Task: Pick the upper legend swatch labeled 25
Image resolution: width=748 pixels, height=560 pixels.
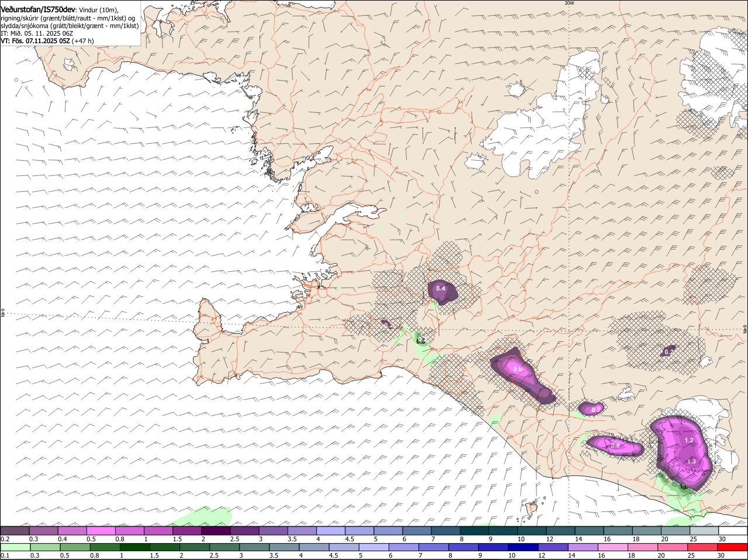Action: 705,531
